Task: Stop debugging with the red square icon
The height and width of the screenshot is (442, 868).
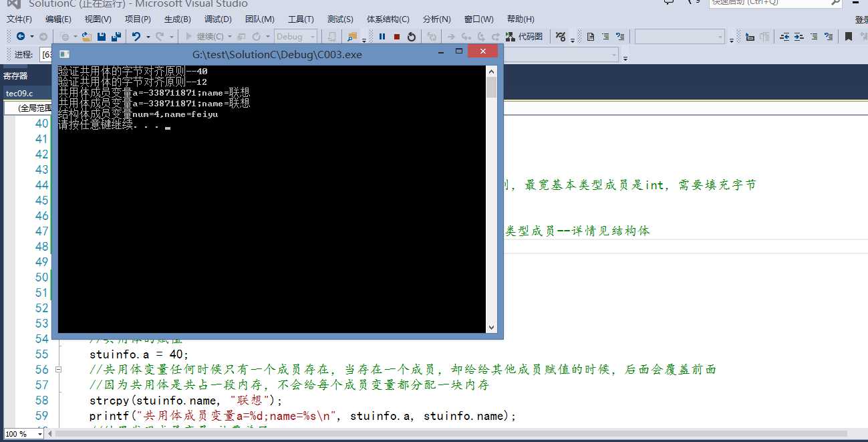Action: point(397,37)
